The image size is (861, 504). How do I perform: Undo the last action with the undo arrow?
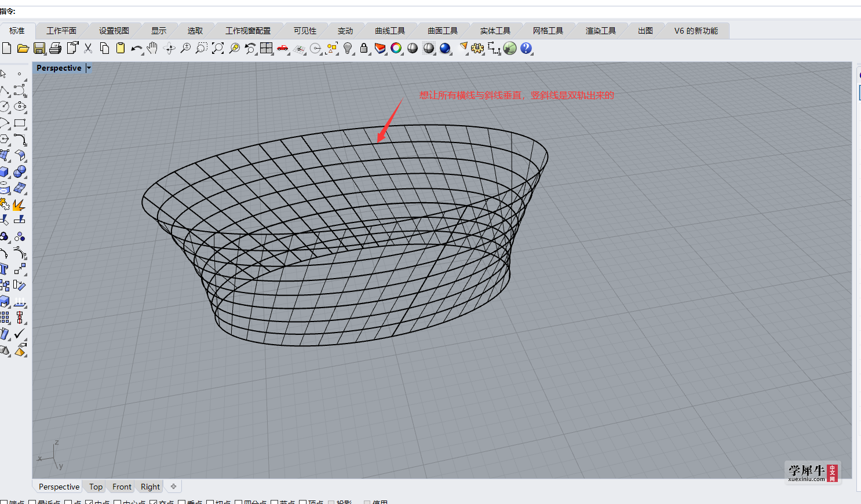click(x=137, y=49)
